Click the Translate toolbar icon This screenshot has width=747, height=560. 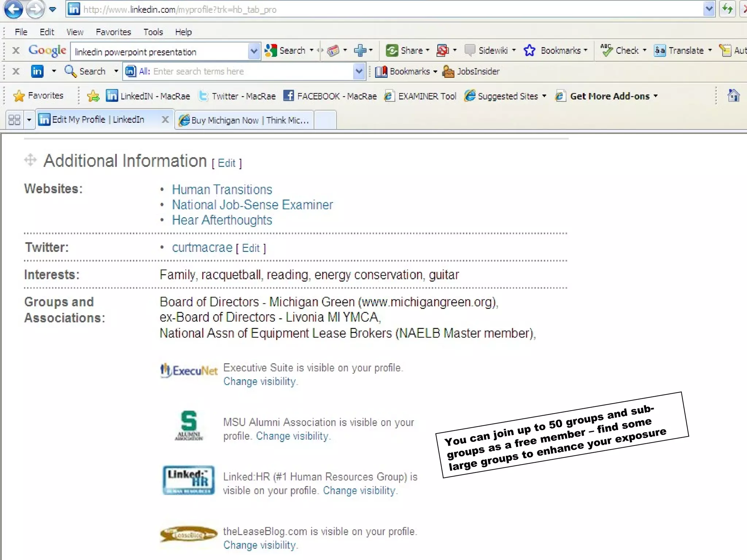660,50
